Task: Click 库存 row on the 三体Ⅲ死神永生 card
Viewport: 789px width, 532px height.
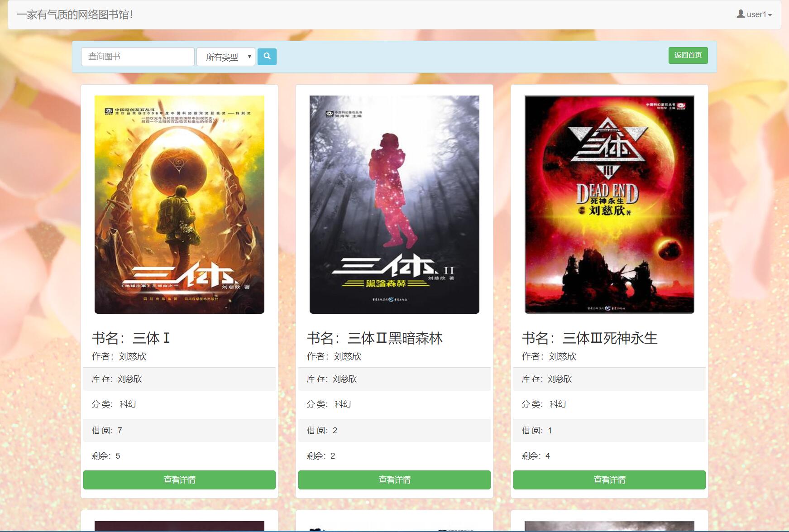Action: (x=609, y=379)
